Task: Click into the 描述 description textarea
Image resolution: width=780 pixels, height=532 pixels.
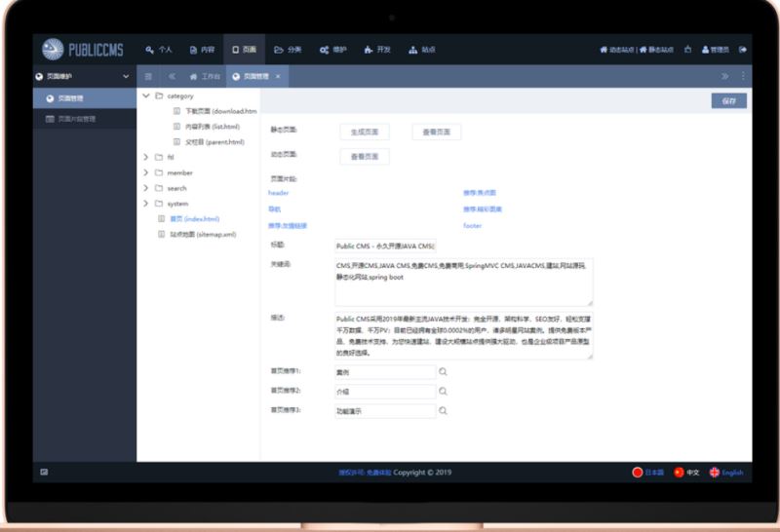Action: [464, 335]
